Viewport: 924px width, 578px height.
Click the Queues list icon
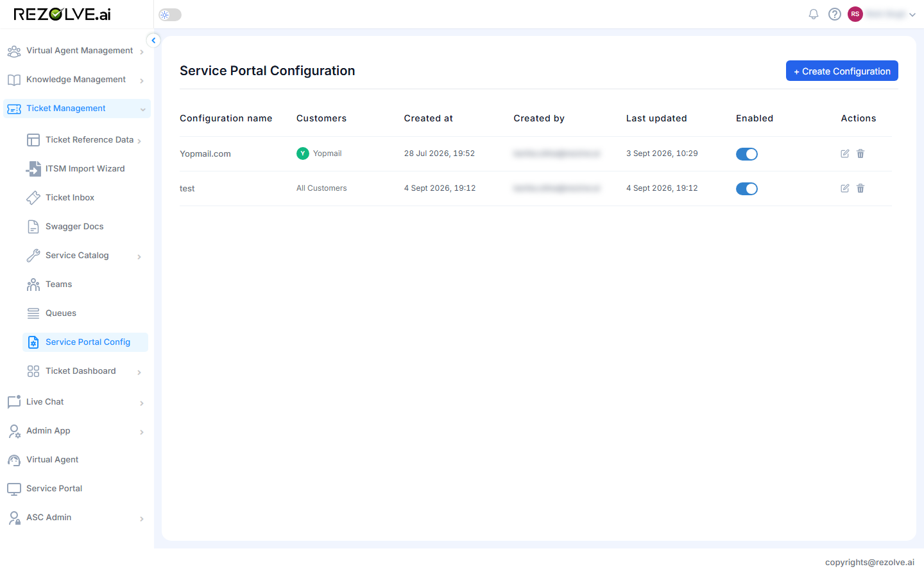point(33,313)
